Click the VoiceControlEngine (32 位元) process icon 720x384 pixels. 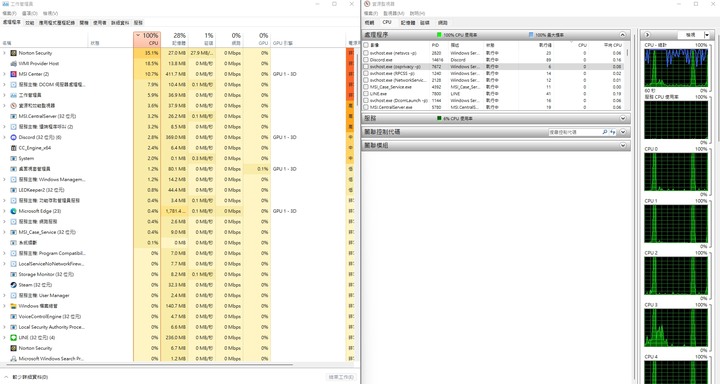click(x=13, y=316)
